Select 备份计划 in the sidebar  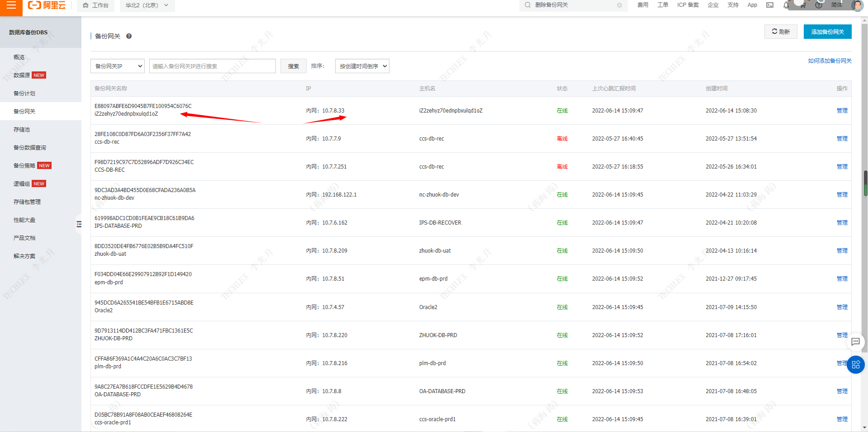pyautogui.click(x=24, y=93)
